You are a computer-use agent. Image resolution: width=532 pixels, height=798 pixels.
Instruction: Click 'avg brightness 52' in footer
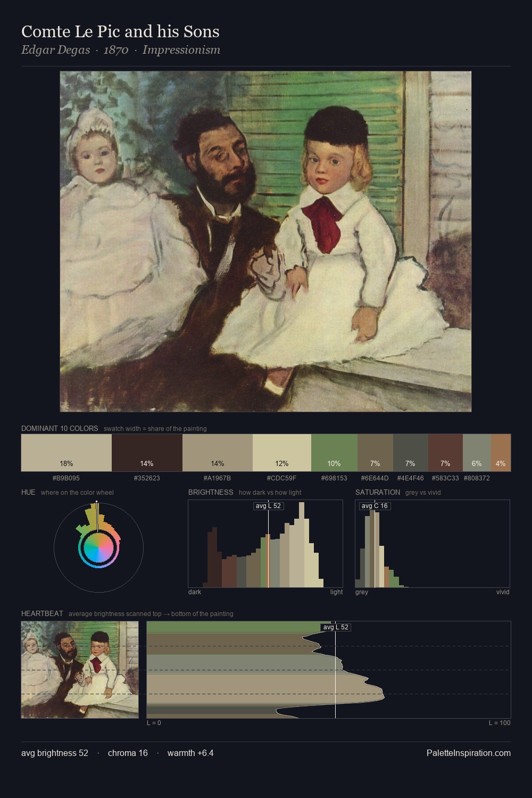click(55, 753)
